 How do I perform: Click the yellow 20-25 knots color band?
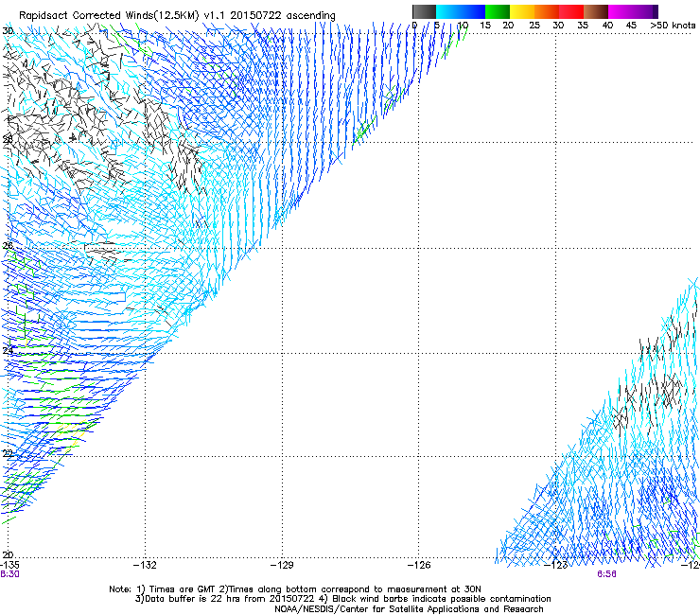tap(522, 11)
